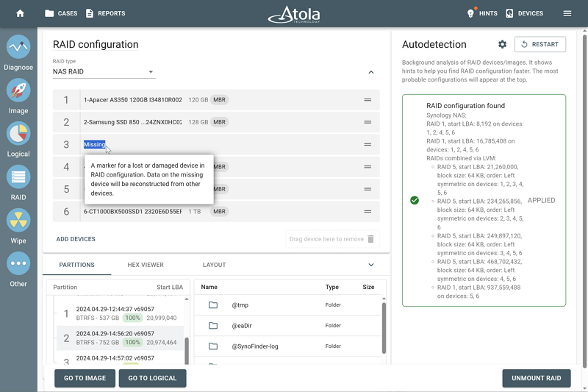Click the Start LBA column header
The width and height of the screenshot is (588, 392).
170,288
